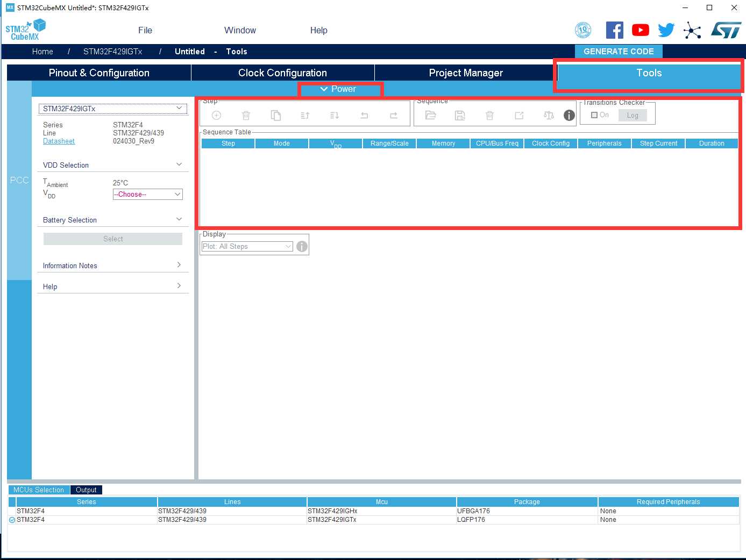Click the STM32CubeMX logo

coord(25,30)
